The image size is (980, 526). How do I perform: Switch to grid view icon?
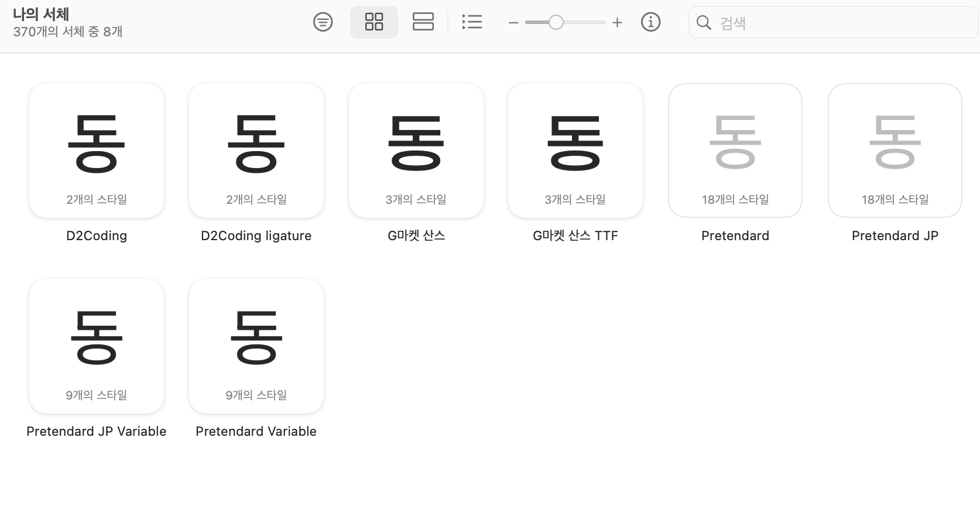pyautogui.click(x=374, y=22)
